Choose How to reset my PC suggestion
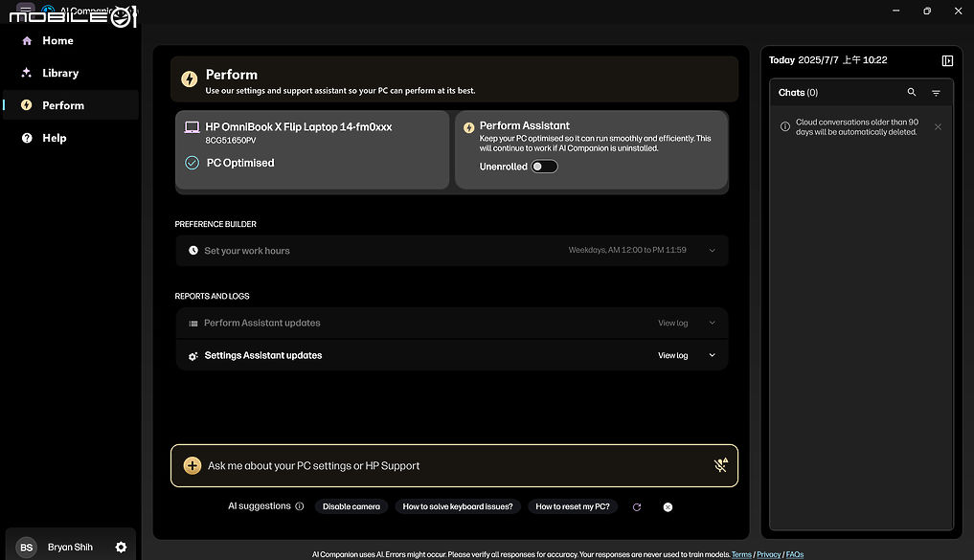This screenshot has width=974, height=560. pos(573,506)
